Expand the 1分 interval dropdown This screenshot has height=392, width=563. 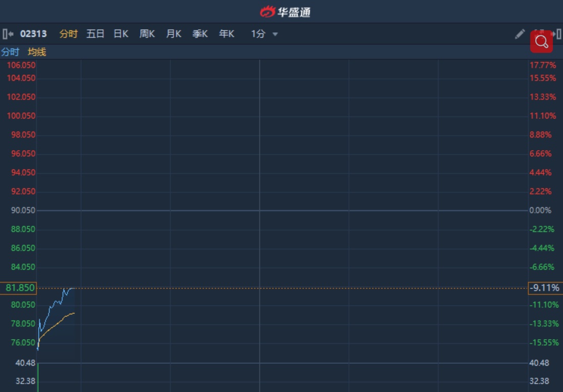[x=264, y=34]
